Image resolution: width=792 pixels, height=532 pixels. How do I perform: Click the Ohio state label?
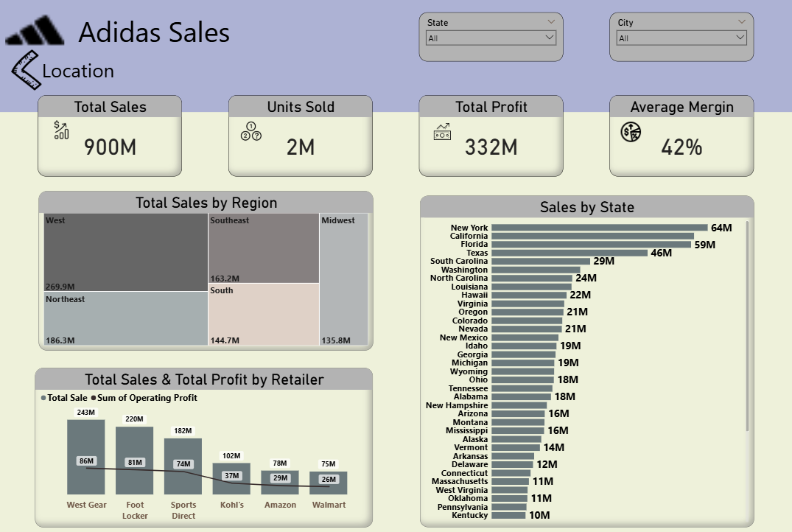coord(478,379)
